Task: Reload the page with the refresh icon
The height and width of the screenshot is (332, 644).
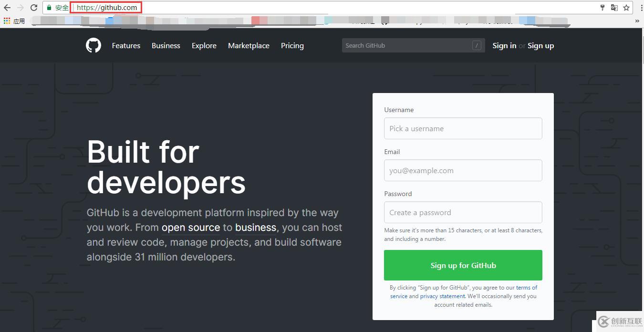Action: (x=34, y=8)
